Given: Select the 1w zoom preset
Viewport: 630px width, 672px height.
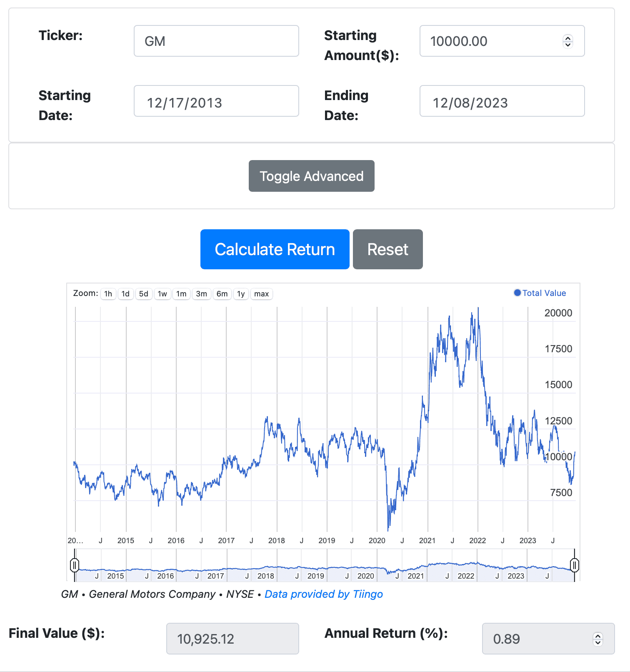Looking at the screenshot, I should click(x=162, y=294).
